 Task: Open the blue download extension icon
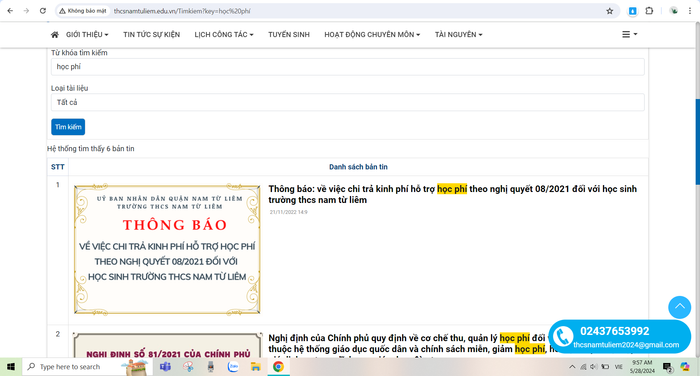[633, 11]
